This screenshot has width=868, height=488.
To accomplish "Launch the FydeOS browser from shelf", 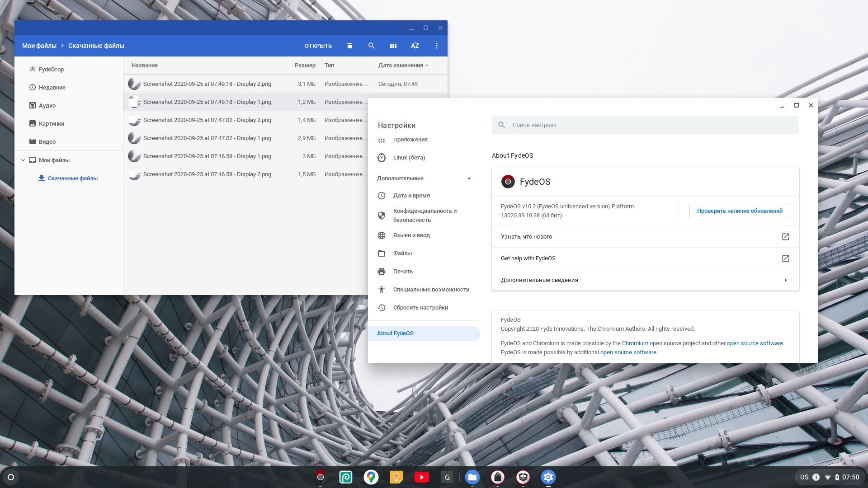I will 321,477.
